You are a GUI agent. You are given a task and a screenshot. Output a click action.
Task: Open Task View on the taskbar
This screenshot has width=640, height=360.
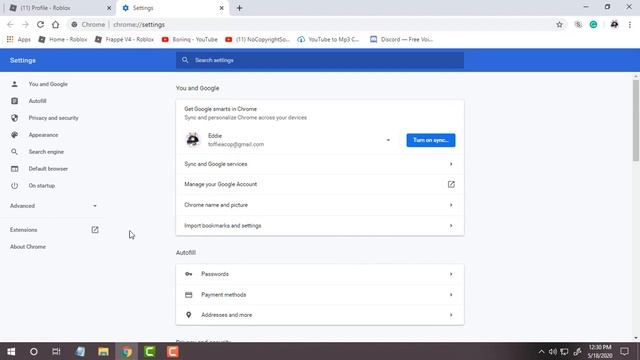click(x=56, y=351)
